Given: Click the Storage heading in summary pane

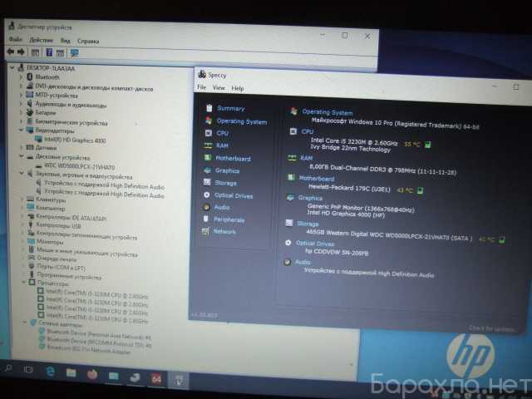Looking at the screenshot, I should pos(309,223).
